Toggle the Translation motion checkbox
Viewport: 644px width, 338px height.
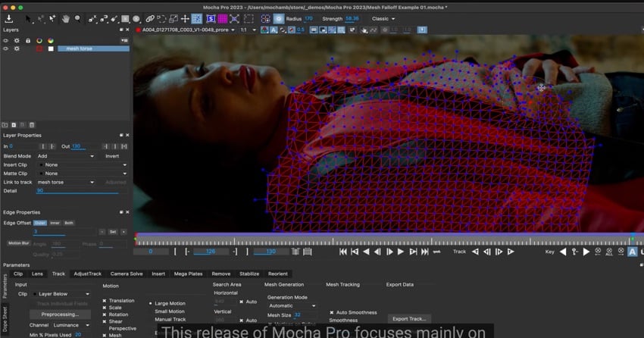pyautogui.click(x=105, y=301)
